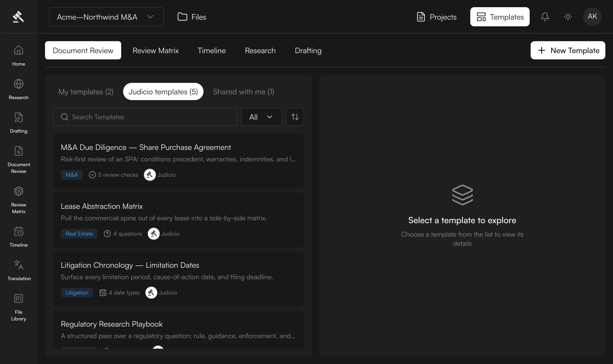
Task: Open Timeline calendar icon in sidebar
Action: [x=19, y=231]
